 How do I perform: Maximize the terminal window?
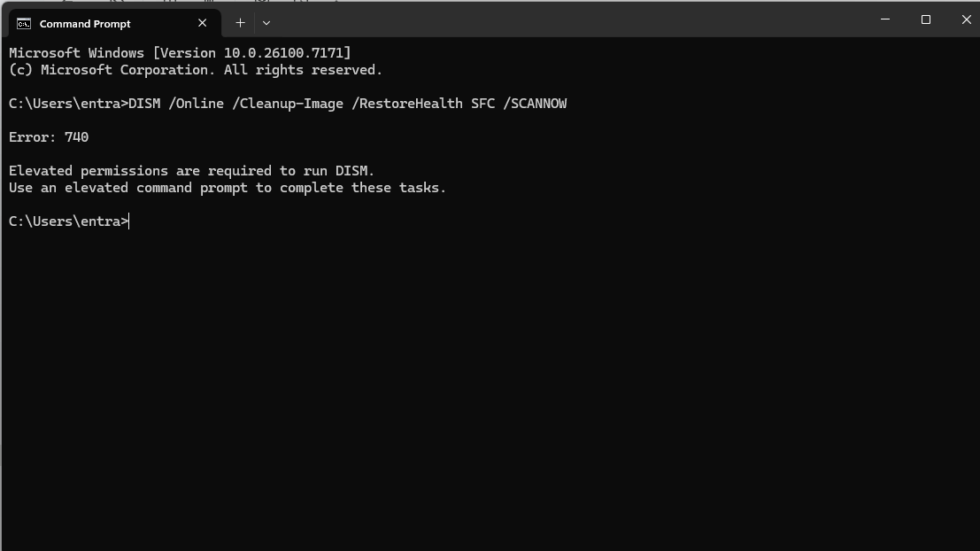pyautogui.click(x=926, y=19)
